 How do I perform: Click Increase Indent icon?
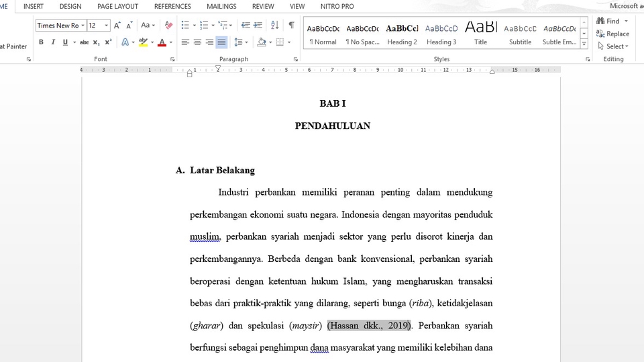coord(258,25)
